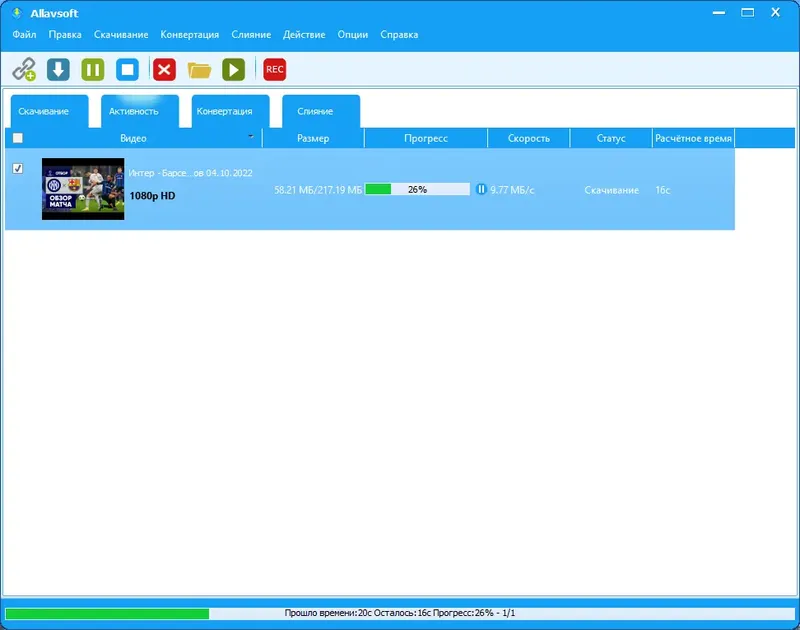Click the speed value 9.77 МБ/с

click(512, 190)
